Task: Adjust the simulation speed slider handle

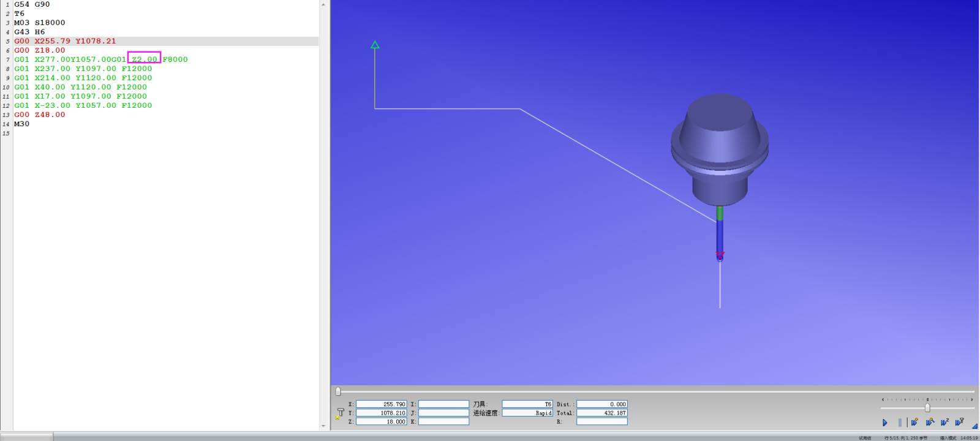Action: [927, 408]
